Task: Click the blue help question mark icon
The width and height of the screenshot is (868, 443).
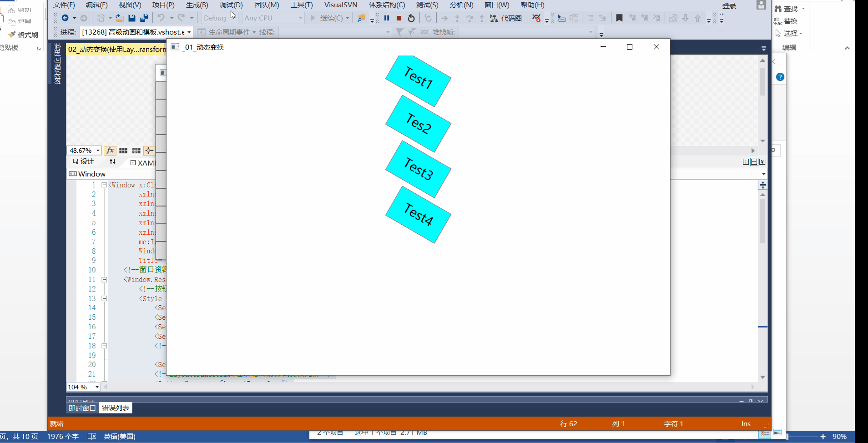Action: pos(780,77)
